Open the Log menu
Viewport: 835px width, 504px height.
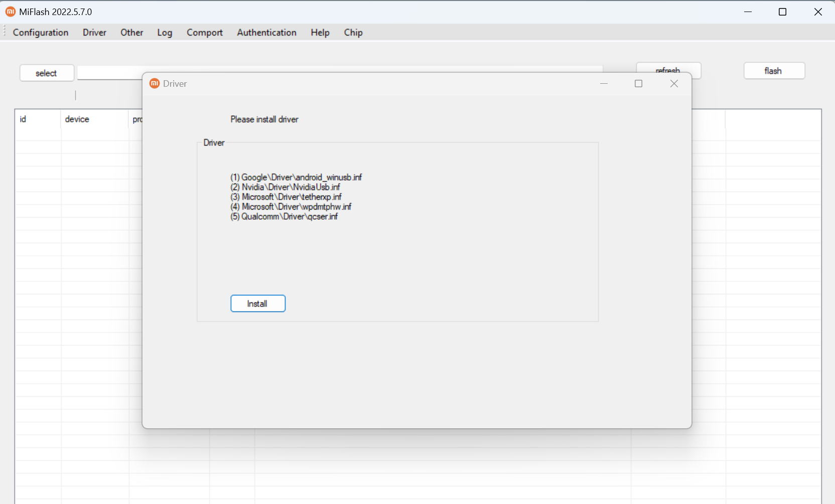pos(165,33)
